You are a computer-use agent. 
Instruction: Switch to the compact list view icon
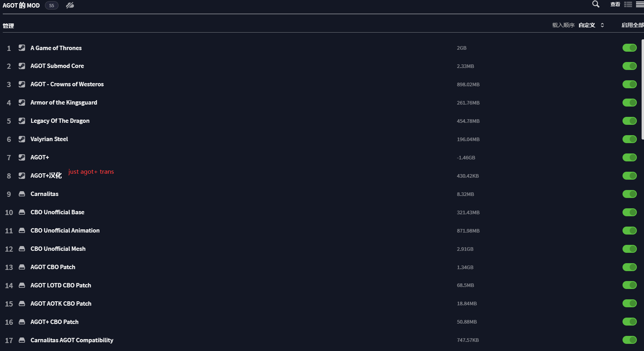coord(640,4)
